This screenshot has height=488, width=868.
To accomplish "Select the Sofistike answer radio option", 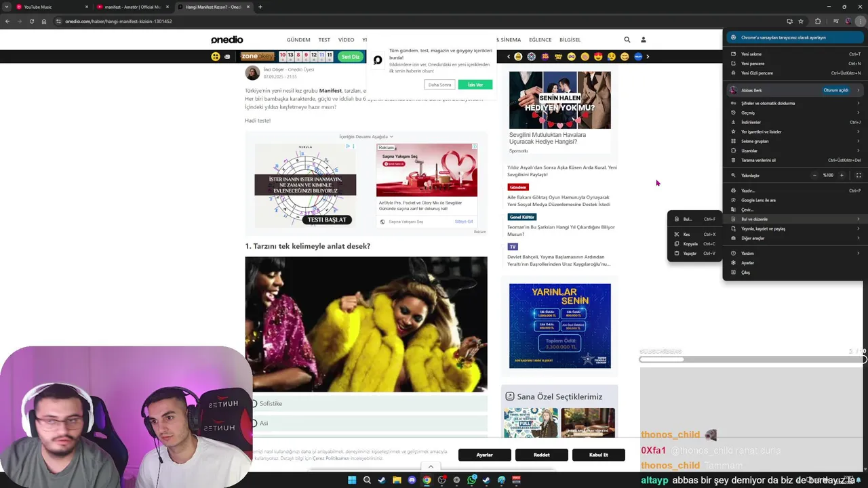I will click(254, 403).
